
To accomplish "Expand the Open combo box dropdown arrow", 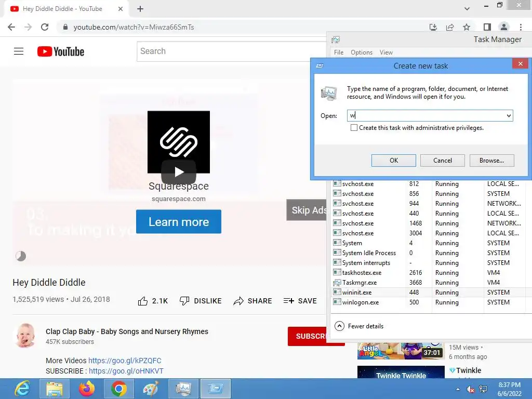I will tap(509, 116).
